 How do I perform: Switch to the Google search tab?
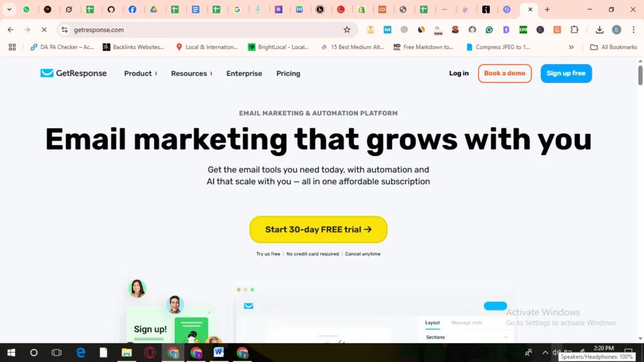[x=237, y=9]
